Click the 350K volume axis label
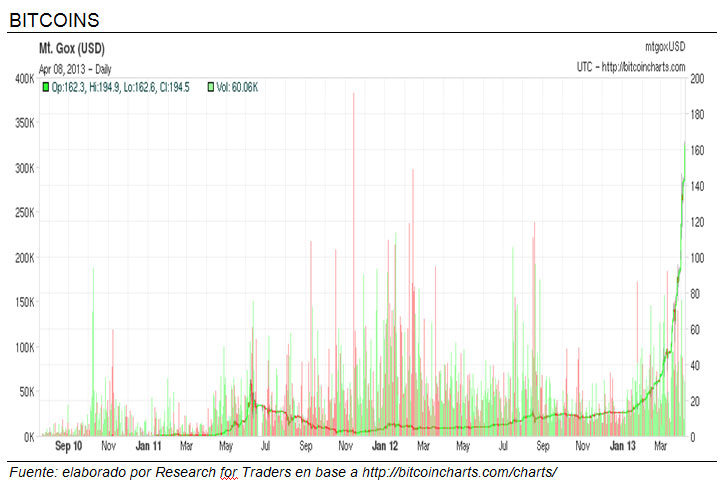This screenshot has width=724, height=490. 24,123
